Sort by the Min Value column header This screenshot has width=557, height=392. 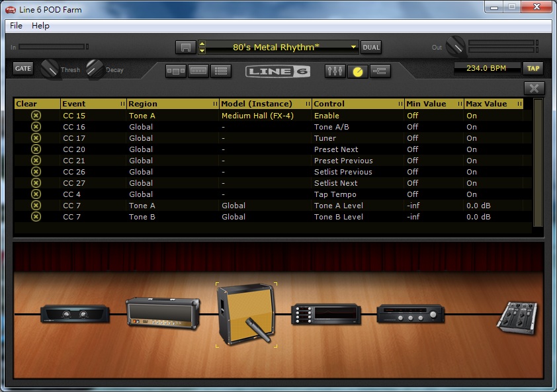435,104
